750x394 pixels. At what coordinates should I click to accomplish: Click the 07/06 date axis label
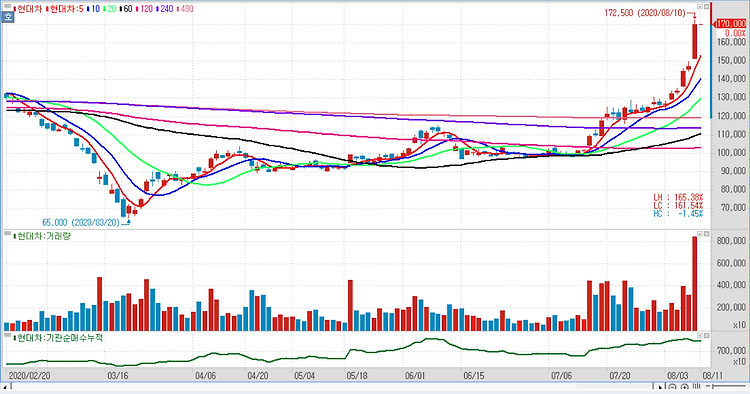(562, 376)
